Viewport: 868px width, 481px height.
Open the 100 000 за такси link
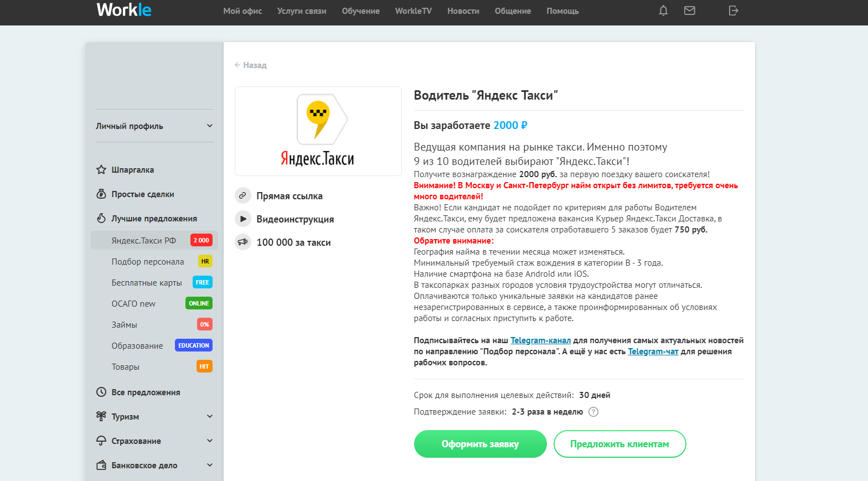293,242
